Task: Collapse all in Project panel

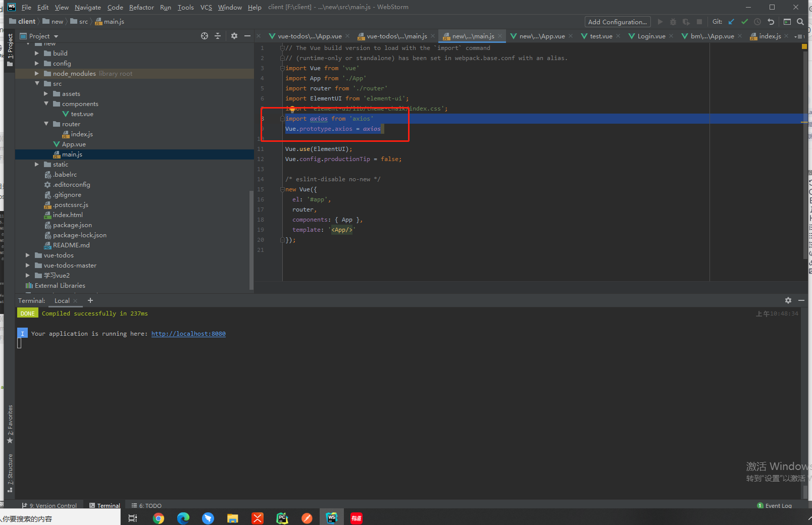Action: point(218,36)
